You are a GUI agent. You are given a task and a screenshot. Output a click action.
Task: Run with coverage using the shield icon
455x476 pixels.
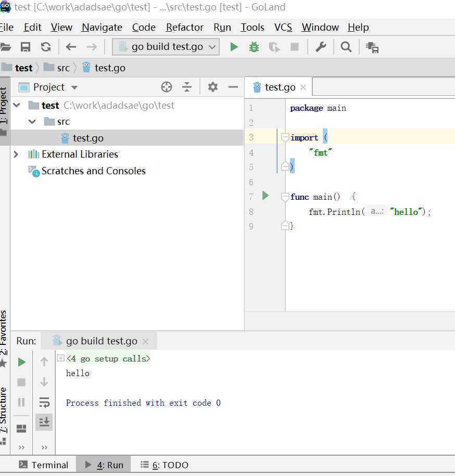274,47
